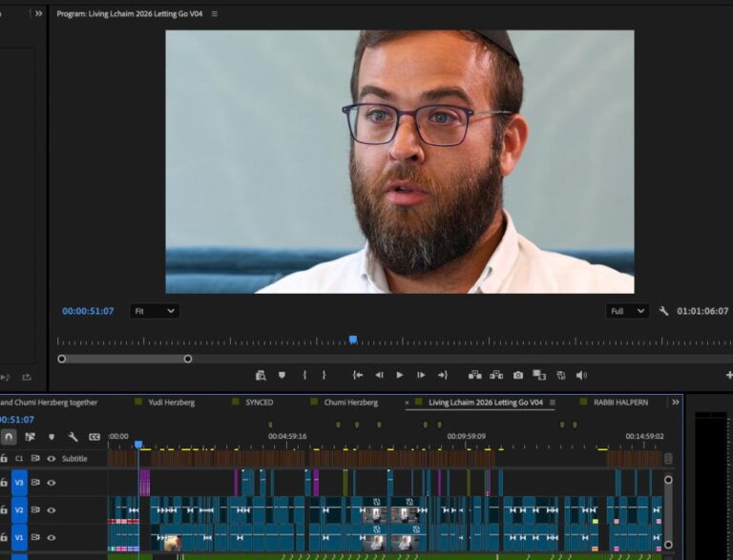
Task: Switch to RABBI HALPERN sequence tab
Action: pos(620,403)
